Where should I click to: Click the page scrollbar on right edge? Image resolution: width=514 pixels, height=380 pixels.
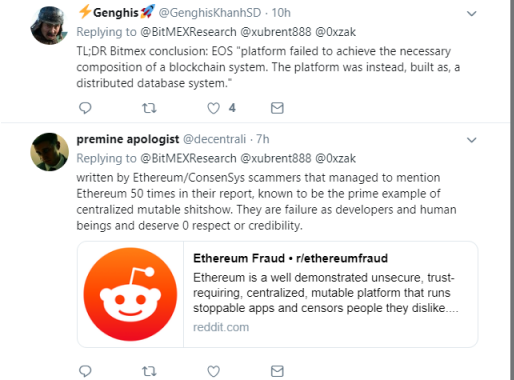coord(512,190)
